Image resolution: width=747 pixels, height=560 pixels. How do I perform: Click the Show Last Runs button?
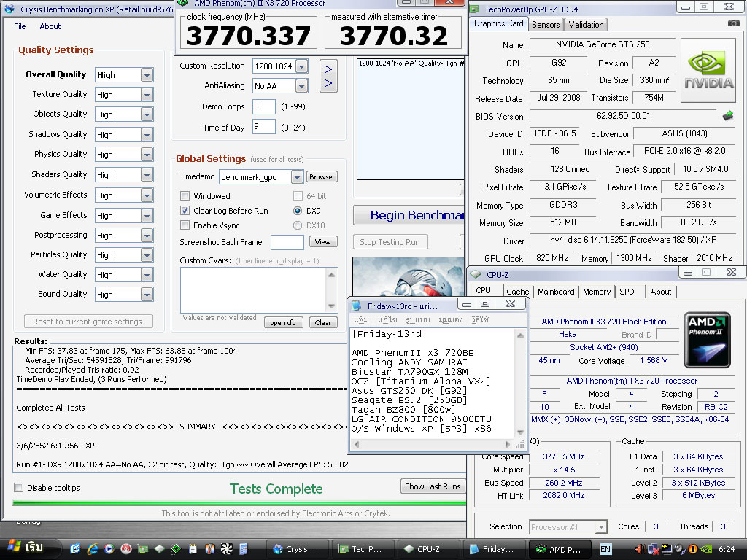433,486
